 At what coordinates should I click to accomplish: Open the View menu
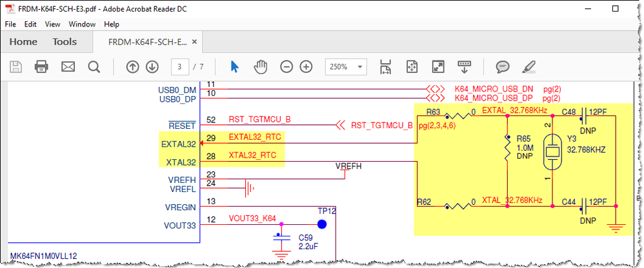[52, 24]
